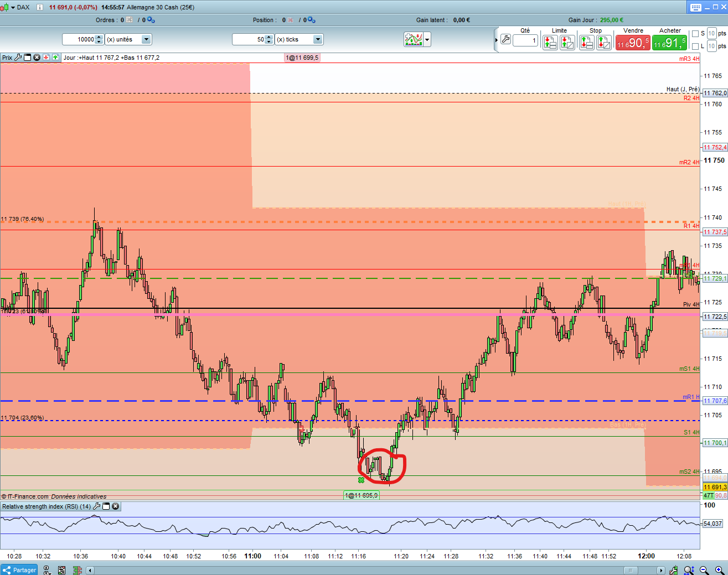728x575 pixels.
Task: Open the candlestick chart style icon
Action: (4, 7)
